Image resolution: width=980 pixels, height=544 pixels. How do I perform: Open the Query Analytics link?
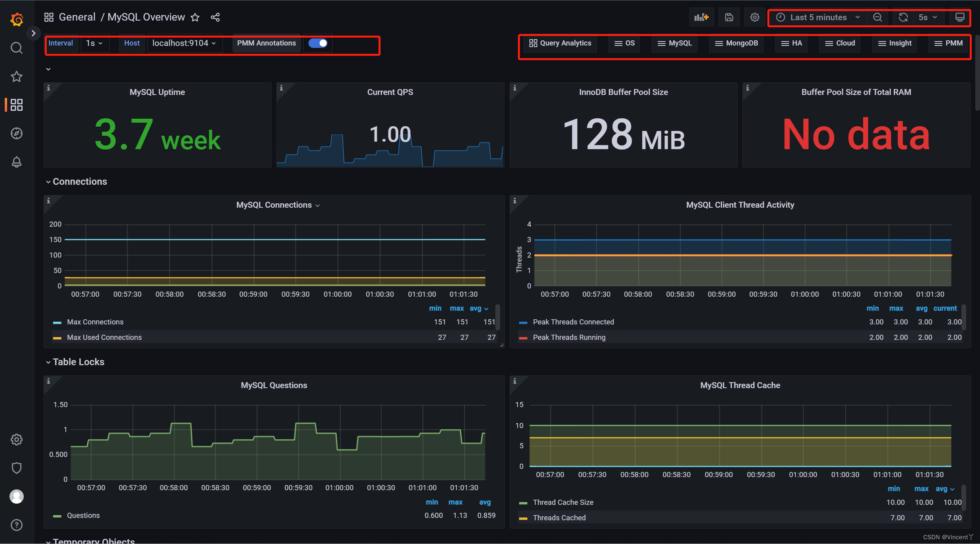(560, 43)
